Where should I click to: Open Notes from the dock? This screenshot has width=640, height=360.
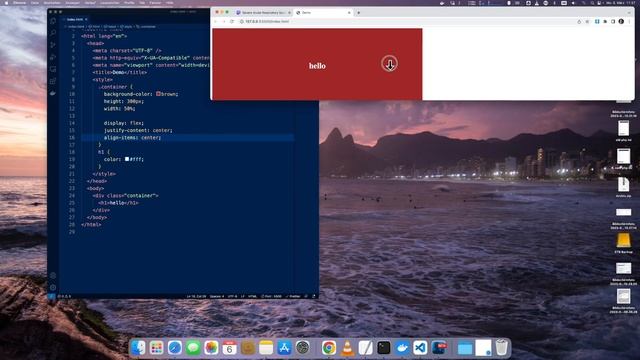click(266, 348)
